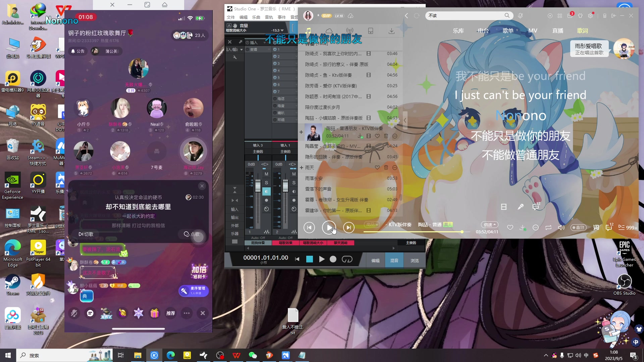This screenshot has height=362, width=644.
Task: Select song 陈绮贞 - 旅行的意义 - 伴奏 原版
Action: click(x=351, y=64)
